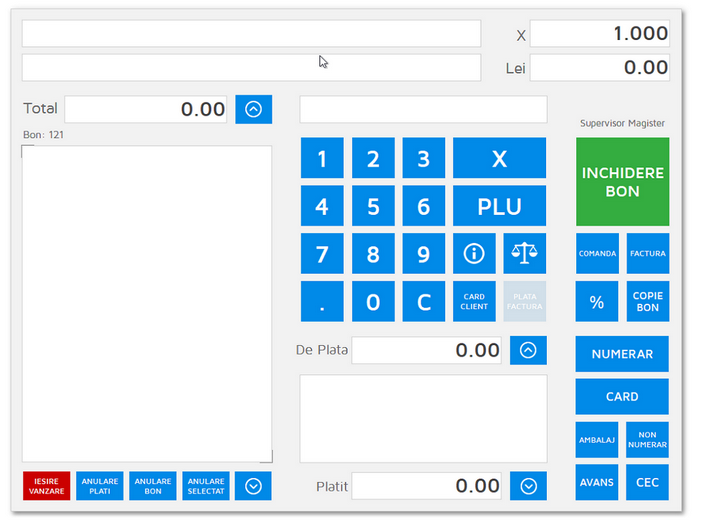The image size is (703, 527).
Task: Expand up arrow beside Total field
Action: tap(253, 109)
